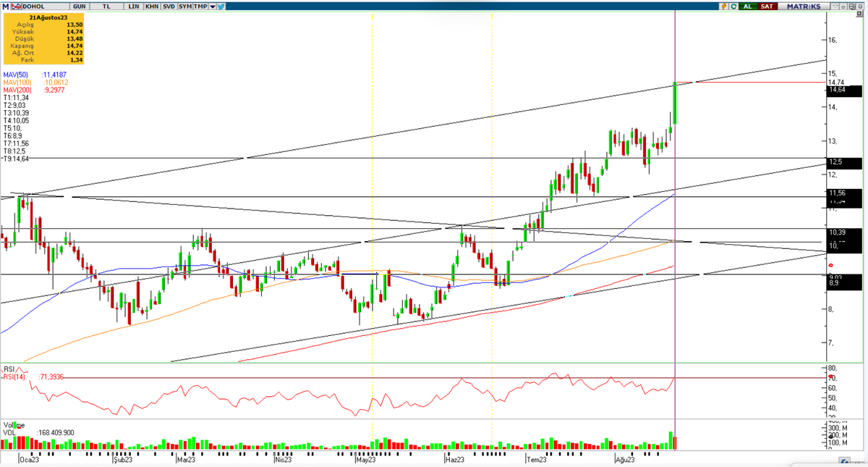Screen dimensions: 868x467
Task: Toggle the LIN scale button
Action: coord(133,7)
